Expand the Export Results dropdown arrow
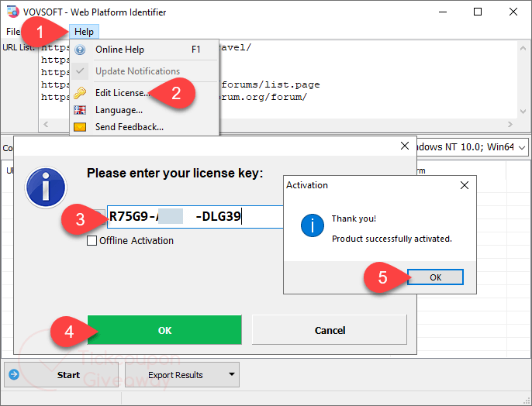Viewport: 532px width, 406px height. [x=231, y=375]
